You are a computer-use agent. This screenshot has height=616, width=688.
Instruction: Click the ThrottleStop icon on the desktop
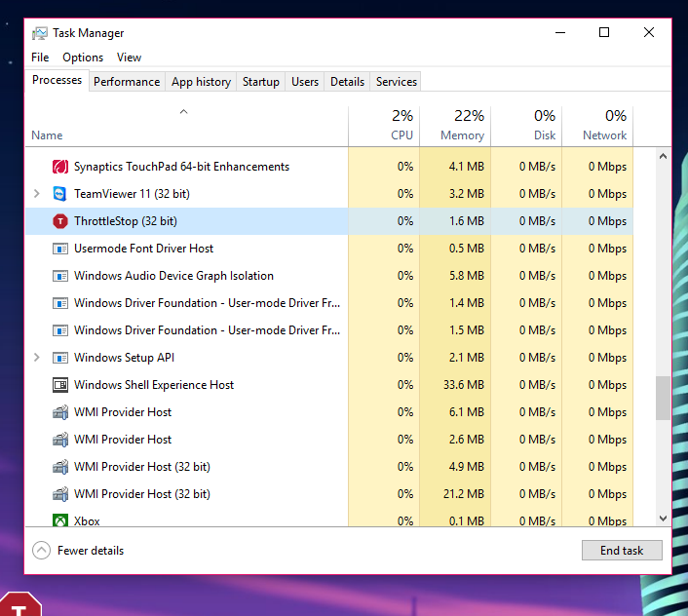pos(19,604)
